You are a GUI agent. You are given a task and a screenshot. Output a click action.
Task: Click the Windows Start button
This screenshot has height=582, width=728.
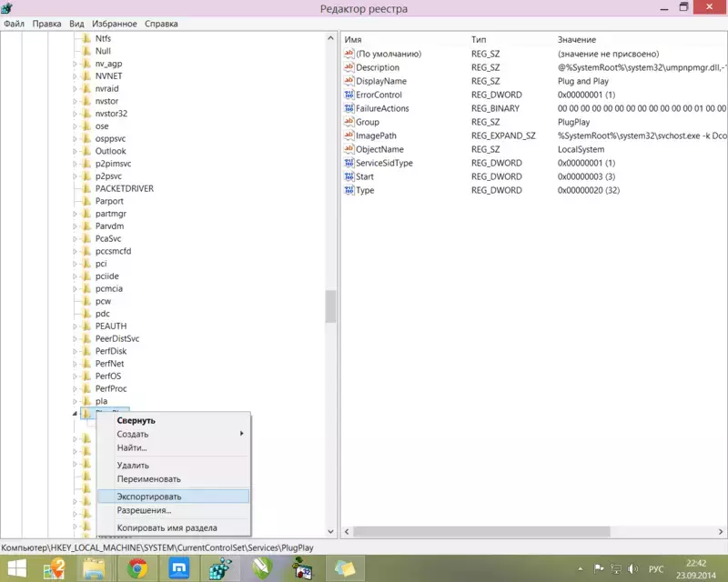(x=17, y=568)
